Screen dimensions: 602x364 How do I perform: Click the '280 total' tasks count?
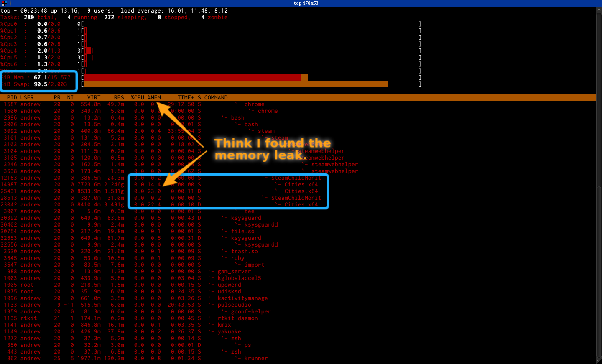click(x=39, y=17)
